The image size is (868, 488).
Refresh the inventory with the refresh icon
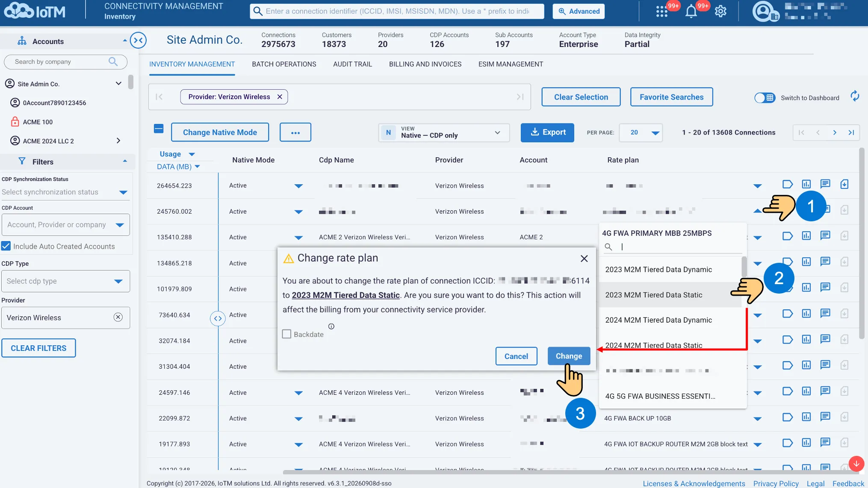coord(854,96)
